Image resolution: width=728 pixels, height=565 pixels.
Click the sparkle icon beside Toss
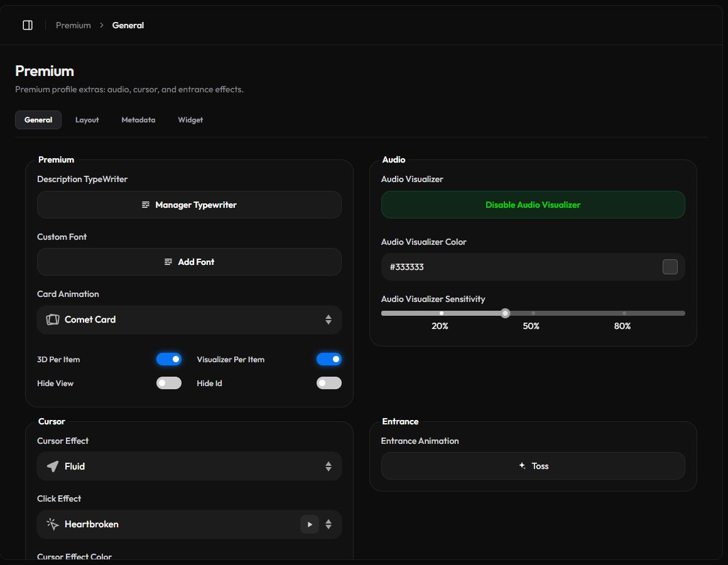[x=523, y=466]
